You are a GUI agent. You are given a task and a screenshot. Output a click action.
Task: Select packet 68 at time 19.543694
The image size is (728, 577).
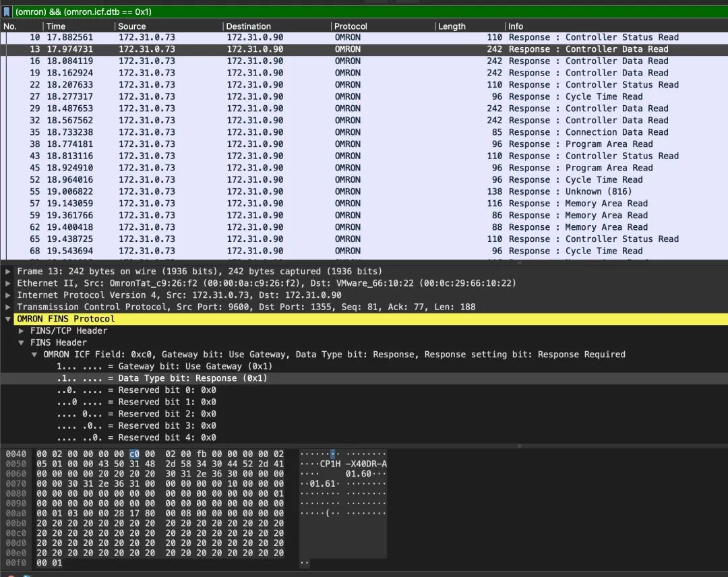[x=364, y=251]
